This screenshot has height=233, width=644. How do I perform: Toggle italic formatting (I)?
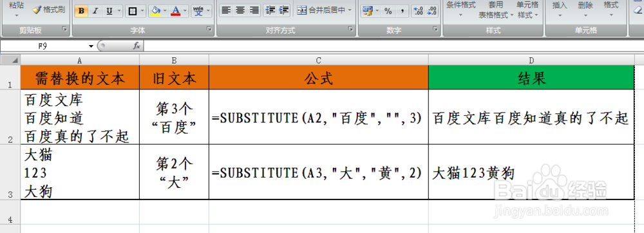[x=95, y=11]
